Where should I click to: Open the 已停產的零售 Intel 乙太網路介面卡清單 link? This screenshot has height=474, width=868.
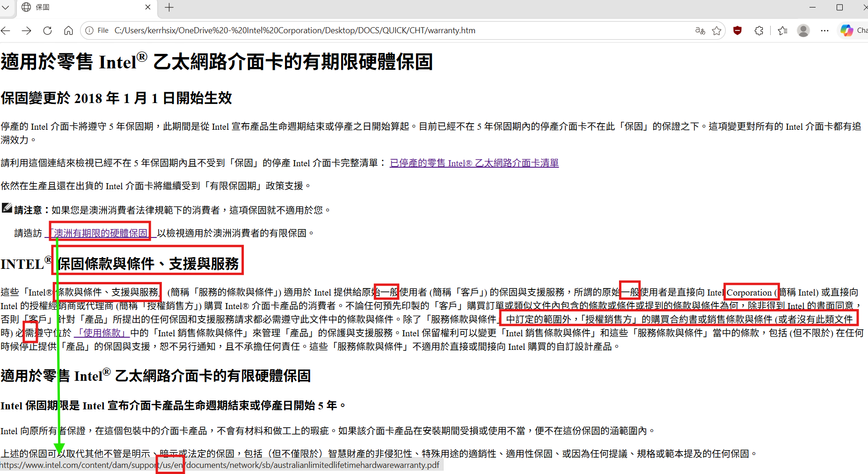474,163
